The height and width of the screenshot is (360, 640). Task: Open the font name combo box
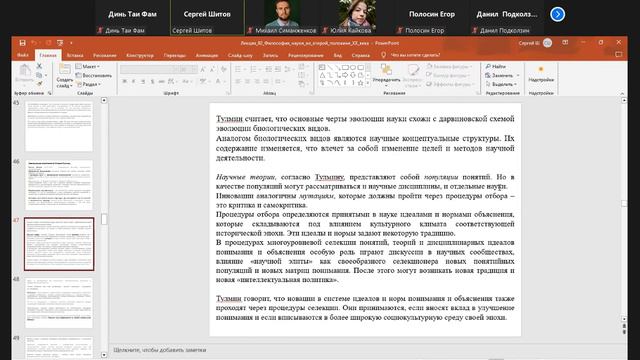[x=149, y=69]
